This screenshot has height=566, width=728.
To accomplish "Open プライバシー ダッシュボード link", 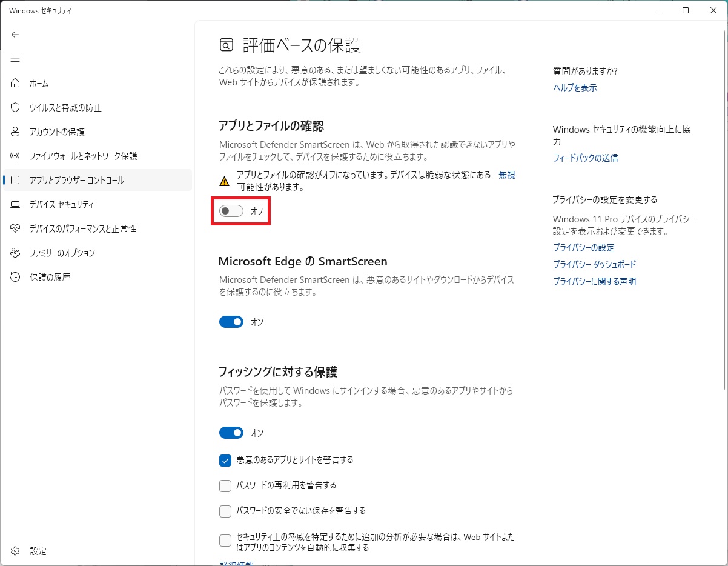I will click(x=594, y=264).
